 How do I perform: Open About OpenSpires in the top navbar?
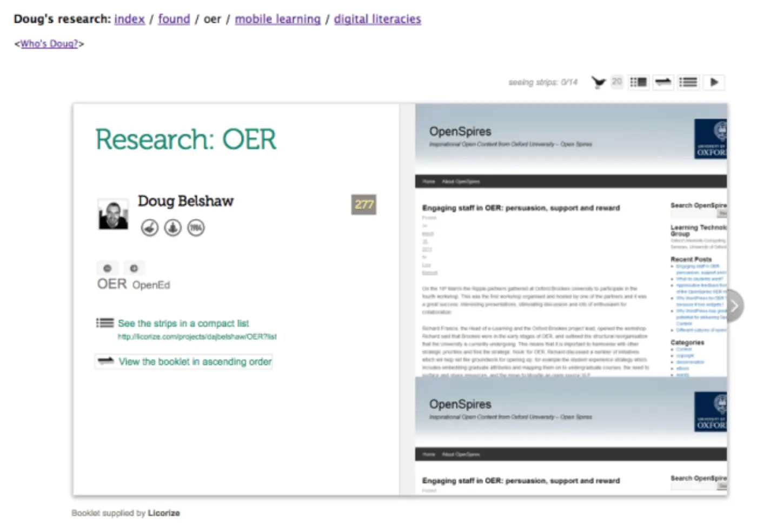click(461, 182)
